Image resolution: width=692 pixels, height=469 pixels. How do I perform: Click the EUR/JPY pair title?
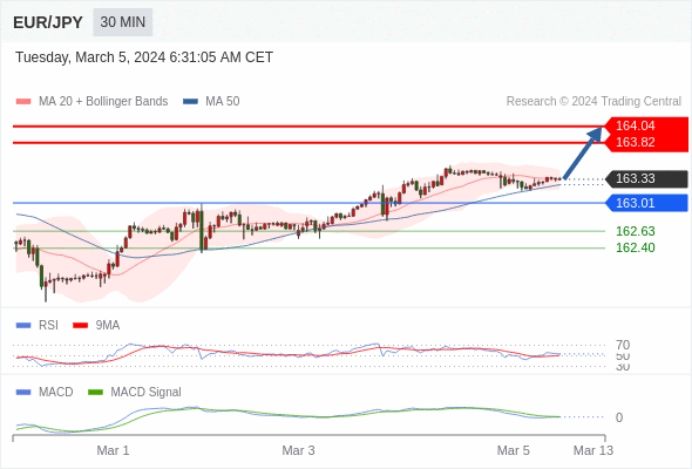point(48,23)
